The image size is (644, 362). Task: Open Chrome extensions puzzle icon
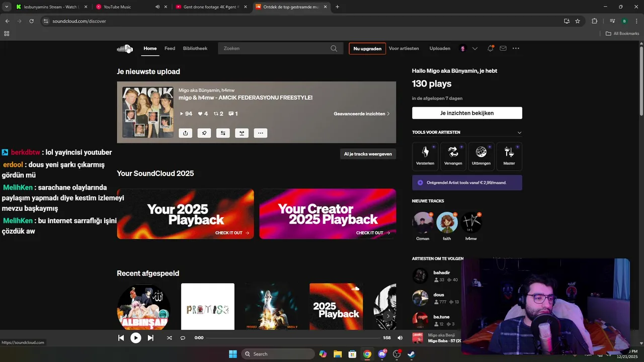coord(594,21)
